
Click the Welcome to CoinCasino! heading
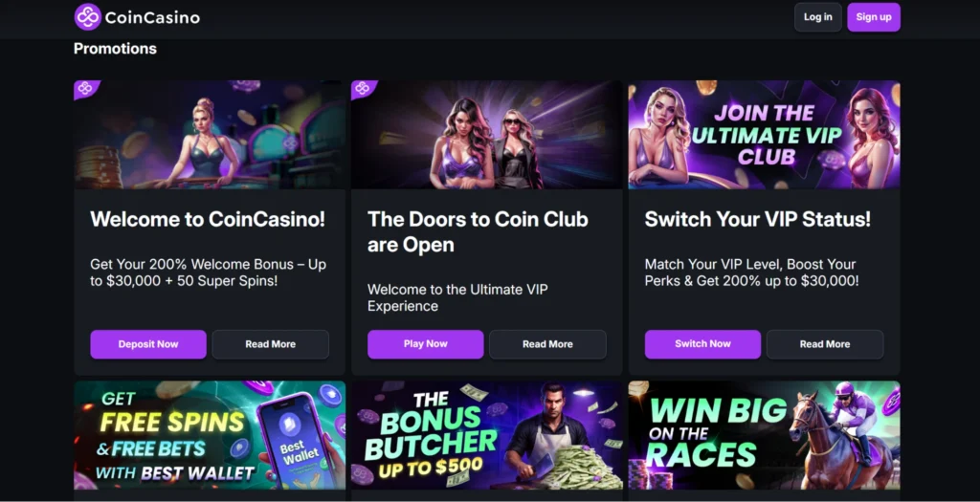click(x=208, y=219)
